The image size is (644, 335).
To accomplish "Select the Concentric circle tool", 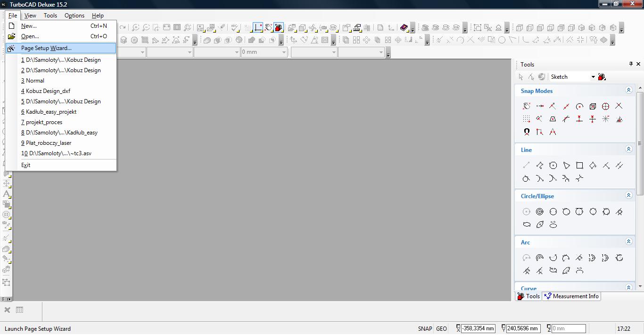I will (x=540, y=212).
